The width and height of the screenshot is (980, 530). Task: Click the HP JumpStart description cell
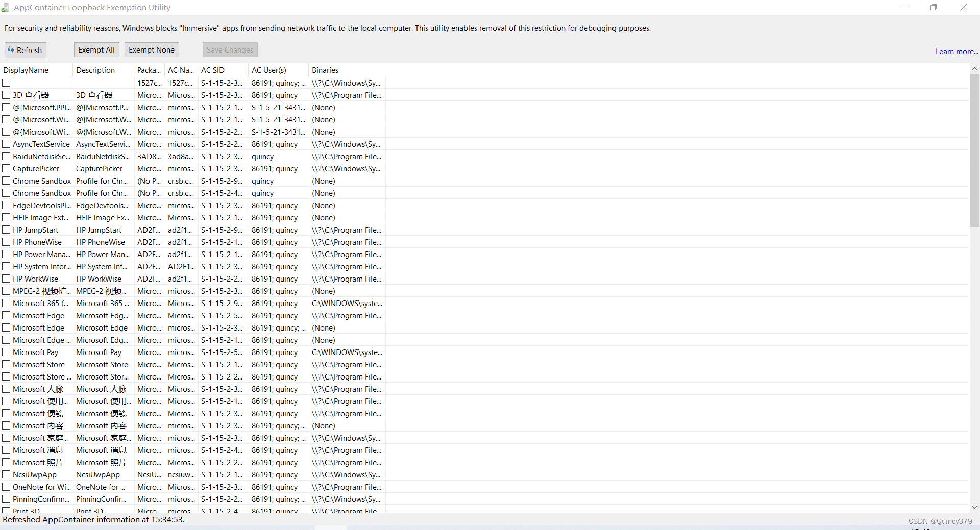pos(99,230)
